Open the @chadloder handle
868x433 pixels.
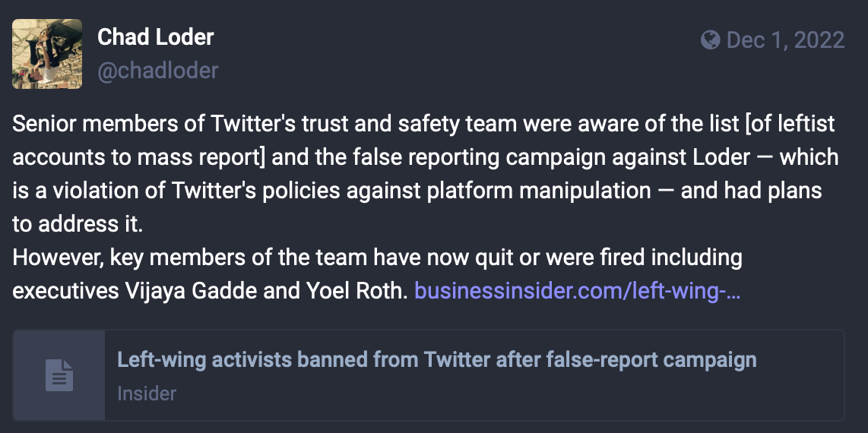tap(158, 71)
